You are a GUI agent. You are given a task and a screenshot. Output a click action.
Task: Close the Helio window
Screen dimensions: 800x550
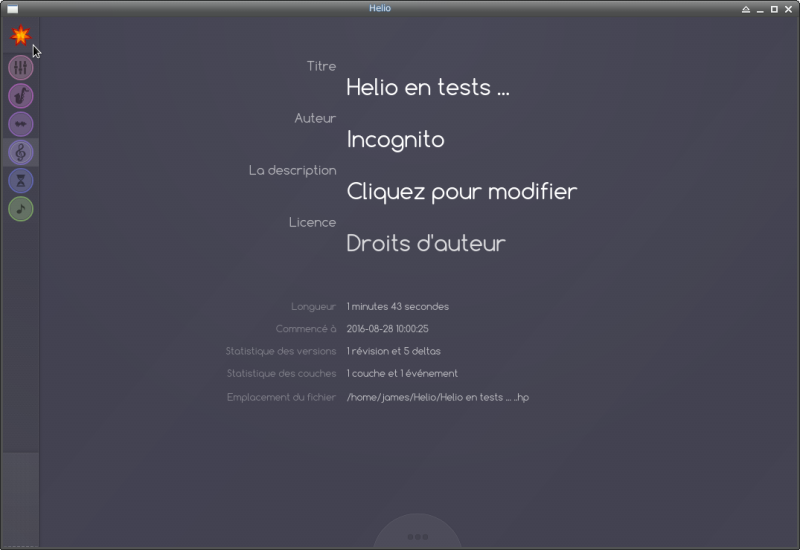pos(788,9)
